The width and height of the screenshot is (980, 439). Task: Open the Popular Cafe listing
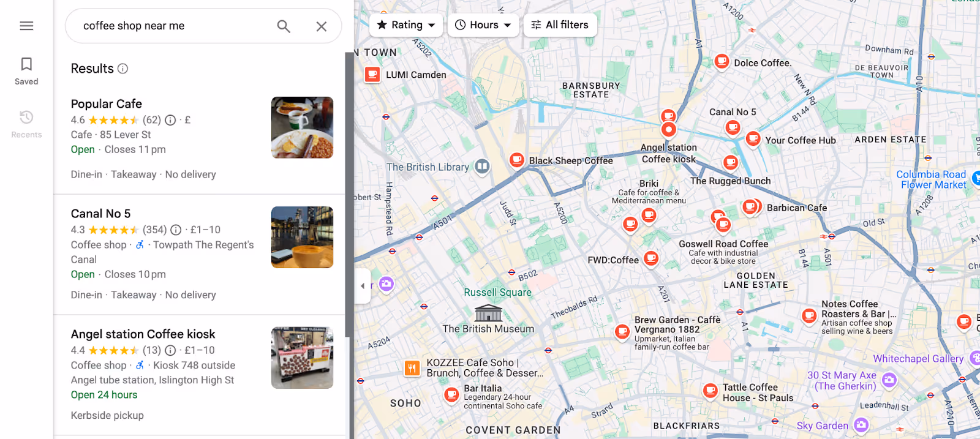pos(107,103)
